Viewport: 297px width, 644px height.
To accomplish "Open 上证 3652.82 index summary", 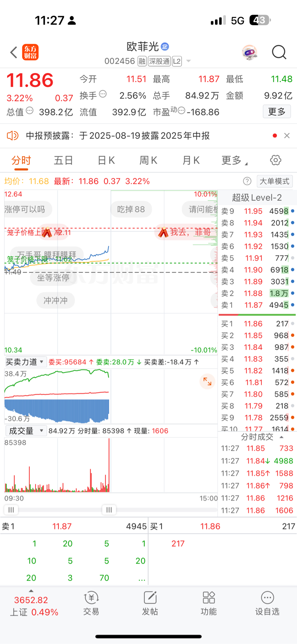I will click(34, 606).
